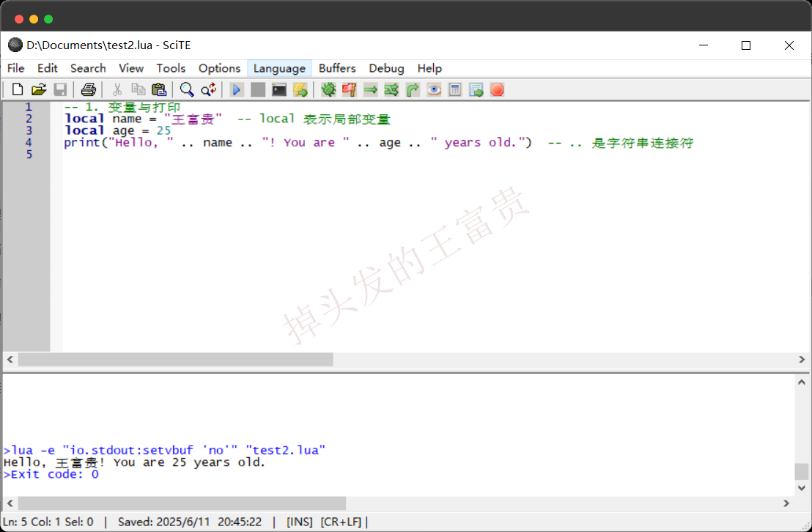The width and height of the screenshot is (812, 532).
Task: Open the Debug menu
Action: point(386,68)
